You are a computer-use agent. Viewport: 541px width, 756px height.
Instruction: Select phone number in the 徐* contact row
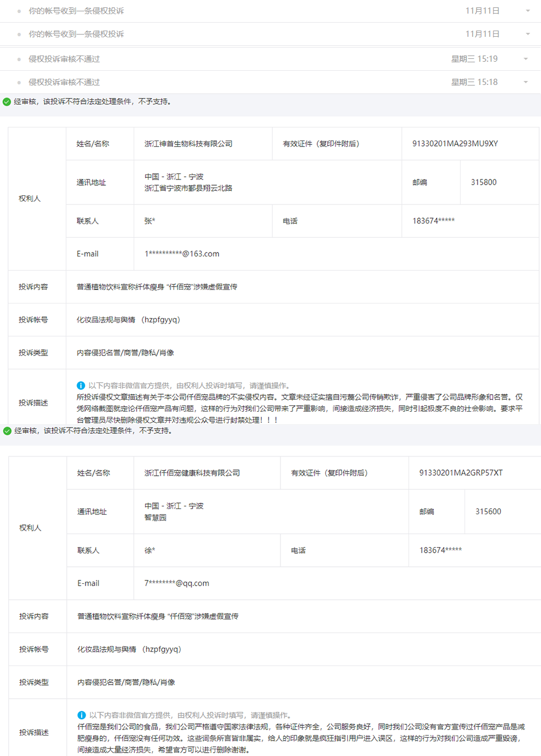coord(440,550)
